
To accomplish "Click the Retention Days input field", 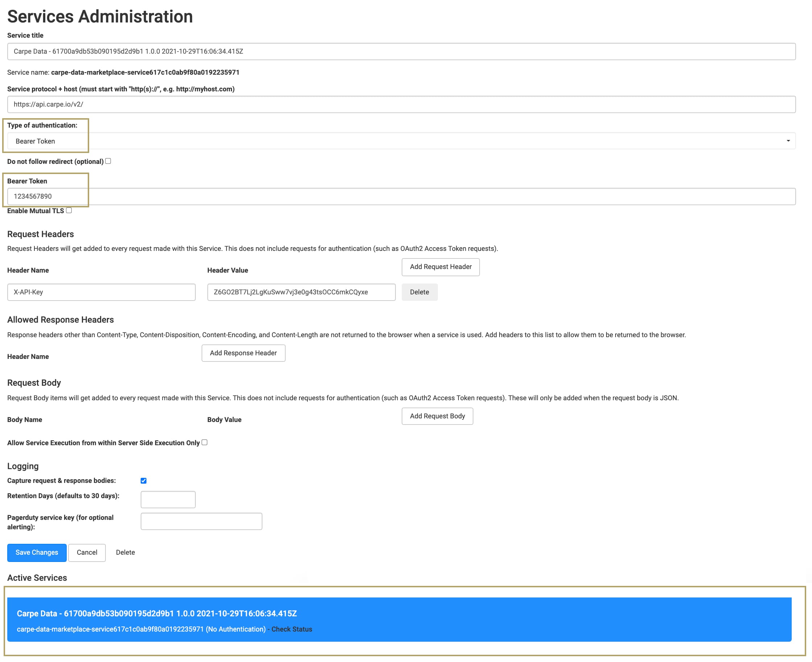I will [168, 500].
